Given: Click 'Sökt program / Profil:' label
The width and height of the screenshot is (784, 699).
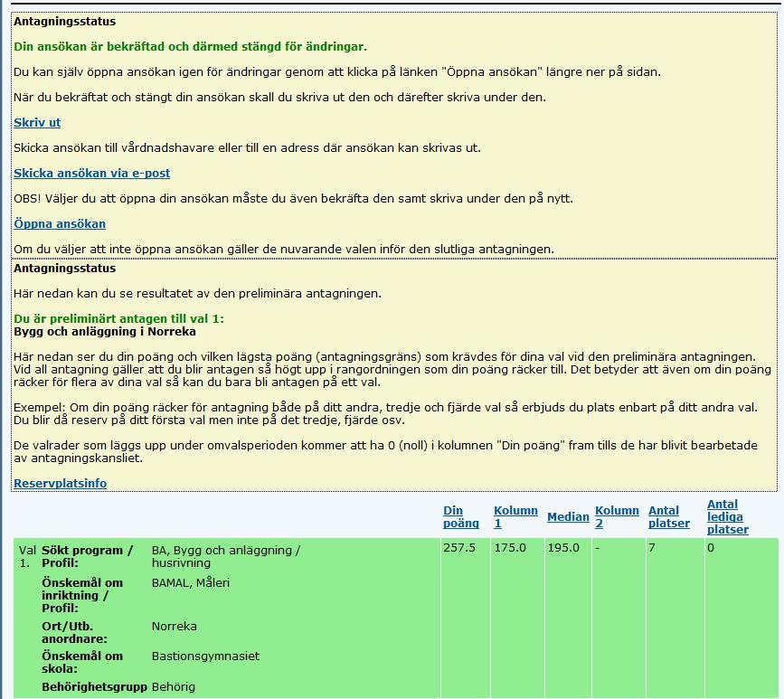Looking at the screenshot, I should tap(87, 556).
